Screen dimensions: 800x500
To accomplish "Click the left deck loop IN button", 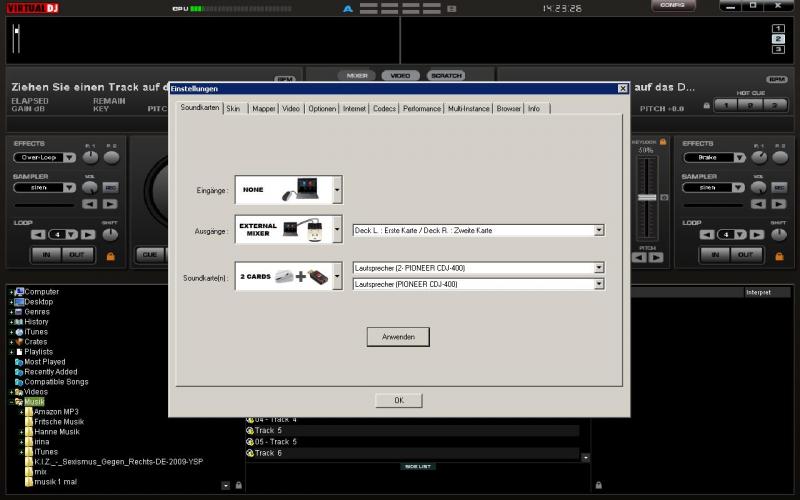I will pyautogui.click(x=46, y=255).
